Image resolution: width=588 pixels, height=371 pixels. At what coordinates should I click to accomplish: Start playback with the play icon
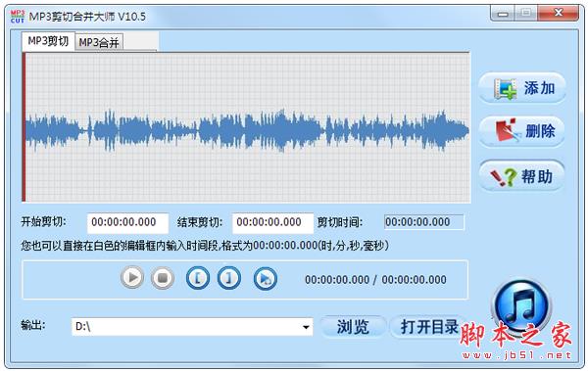[132, 278]
